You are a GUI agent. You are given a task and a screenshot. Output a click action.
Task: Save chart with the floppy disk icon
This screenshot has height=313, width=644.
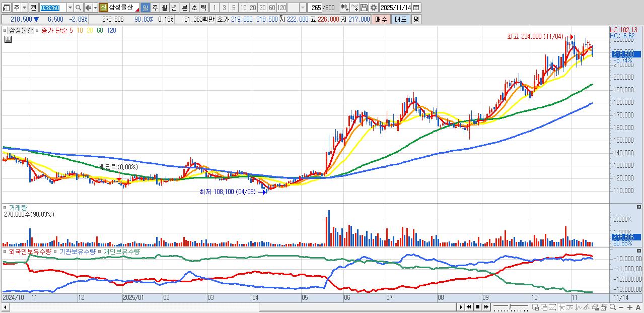(364, 8)
